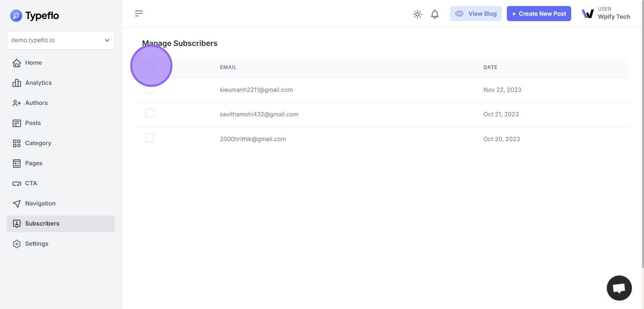The image size is (644, 309).
Task: Go to the Posts section
Action: 33,123
